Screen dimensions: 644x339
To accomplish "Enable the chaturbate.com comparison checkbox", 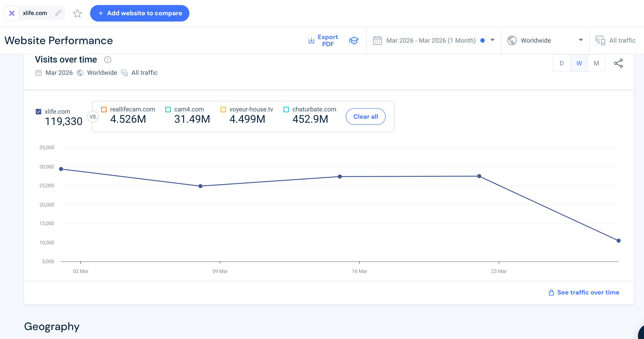I will click(x=286, y=110).
